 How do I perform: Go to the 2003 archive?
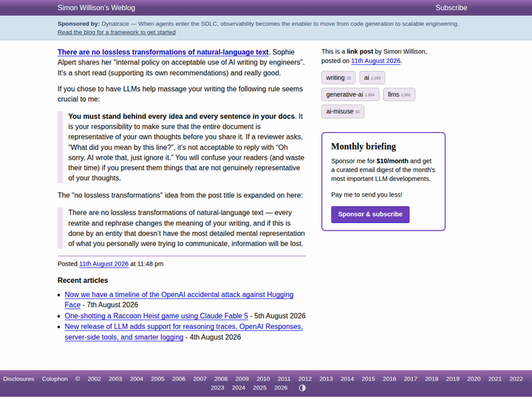[x=115, y=379]
